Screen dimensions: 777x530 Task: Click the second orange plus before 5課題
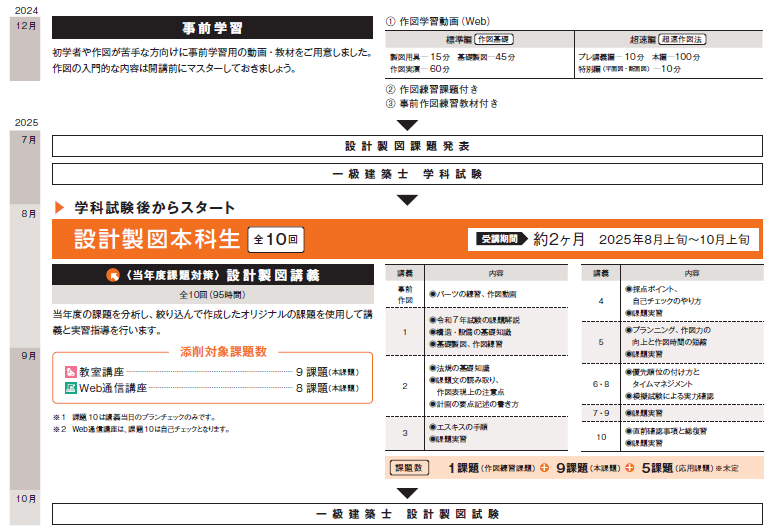click(x=630, y=467)
